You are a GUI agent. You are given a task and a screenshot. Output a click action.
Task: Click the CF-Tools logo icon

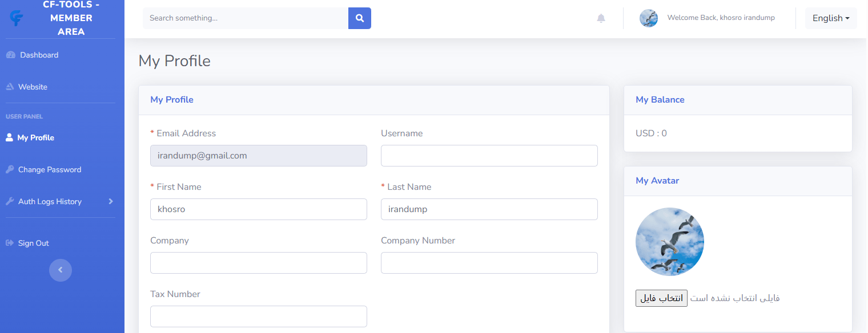click(x=17, y=18)
